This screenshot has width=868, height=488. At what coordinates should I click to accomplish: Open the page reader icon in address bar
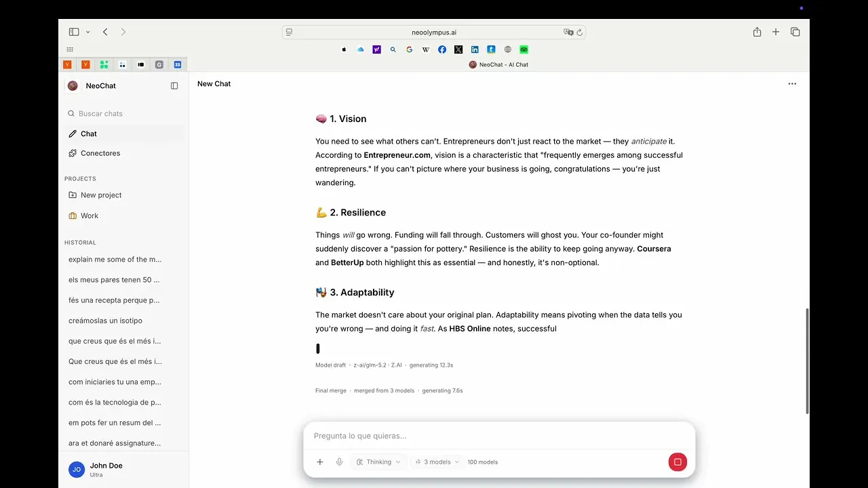tap(290, 32)
